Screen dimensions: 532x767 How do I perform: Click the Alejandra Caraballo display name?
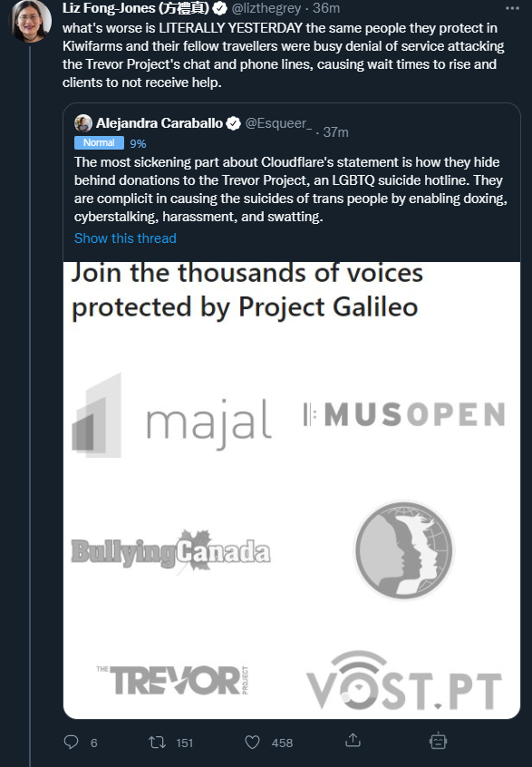[160, 123]
